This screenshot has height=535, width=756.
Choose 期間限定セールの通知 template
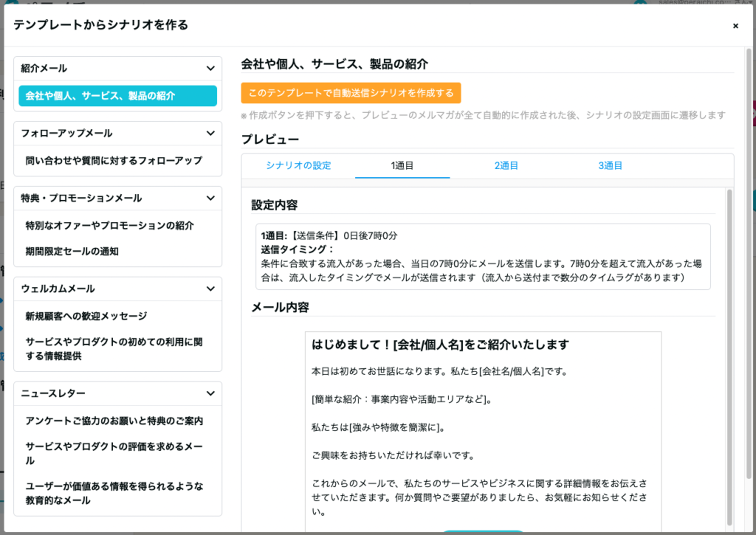[72, 252]
